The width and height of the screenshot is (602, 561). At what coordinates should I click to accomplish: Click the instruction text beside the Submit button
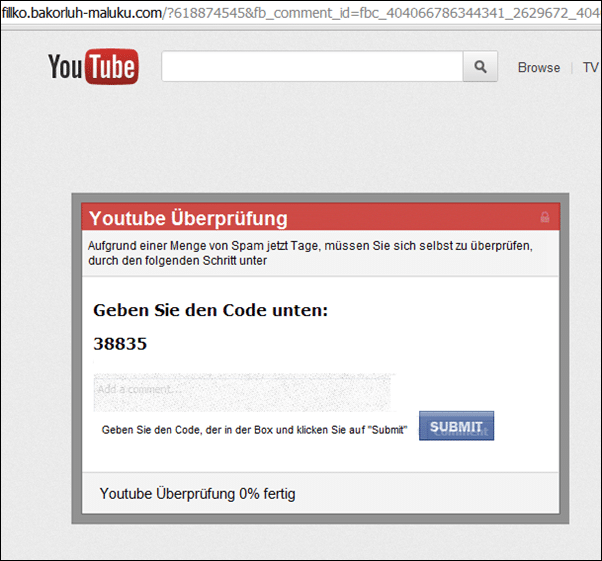254,430
